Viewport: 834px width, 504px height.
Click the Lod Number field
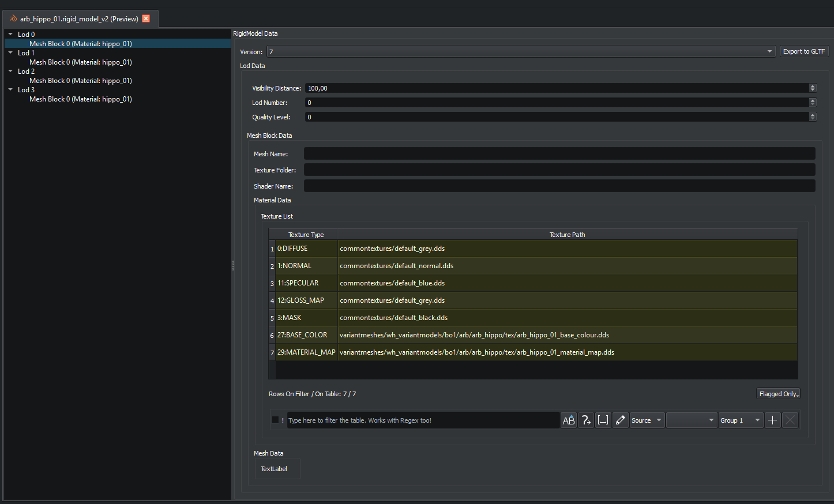pos(557,102)
